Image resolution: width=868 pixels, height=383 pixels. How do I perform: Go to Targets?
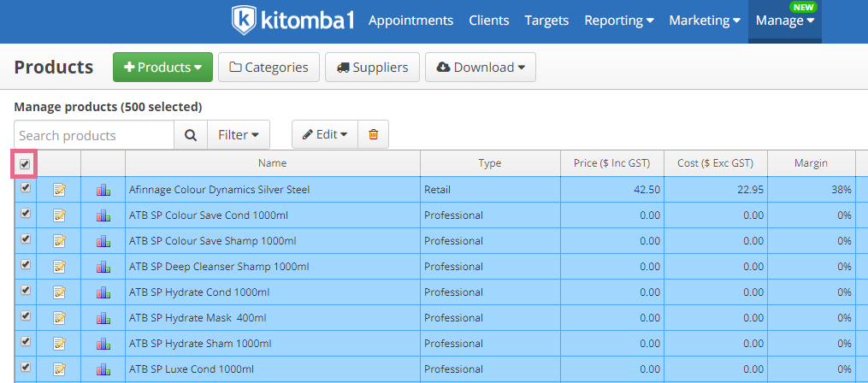[x=546, y=21]
